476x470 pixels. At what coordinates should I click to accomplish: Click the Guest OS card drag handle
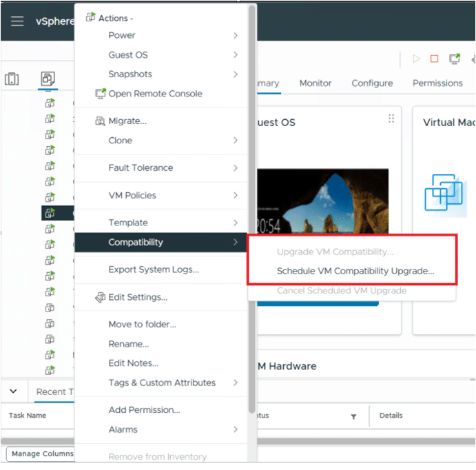(x=391, y=119)
